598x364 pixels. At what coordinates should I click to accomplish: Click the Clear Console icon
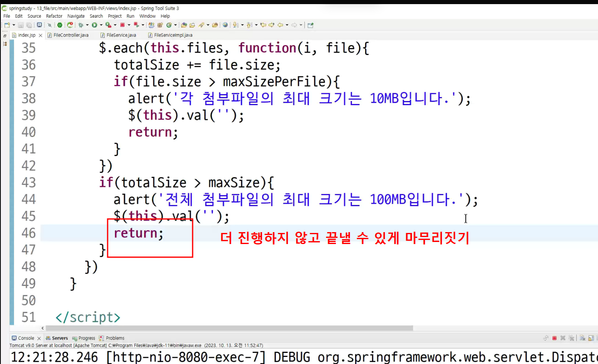582,338
